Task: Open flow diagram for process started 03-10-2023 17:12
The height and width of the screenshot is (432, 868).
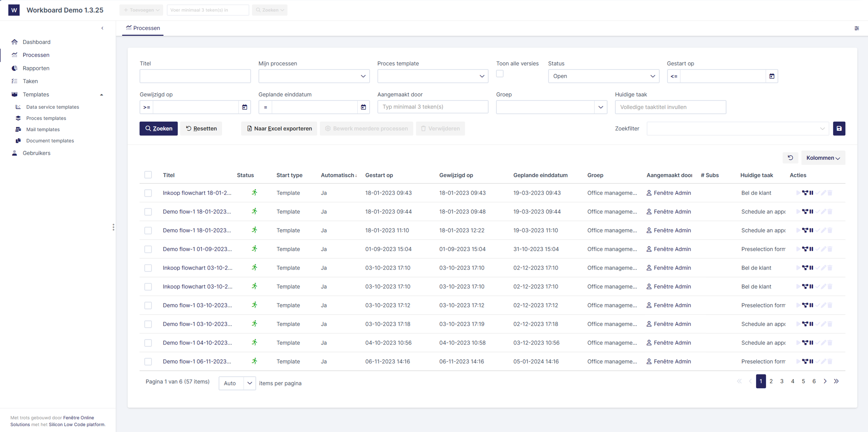Action: click(805, 305)
